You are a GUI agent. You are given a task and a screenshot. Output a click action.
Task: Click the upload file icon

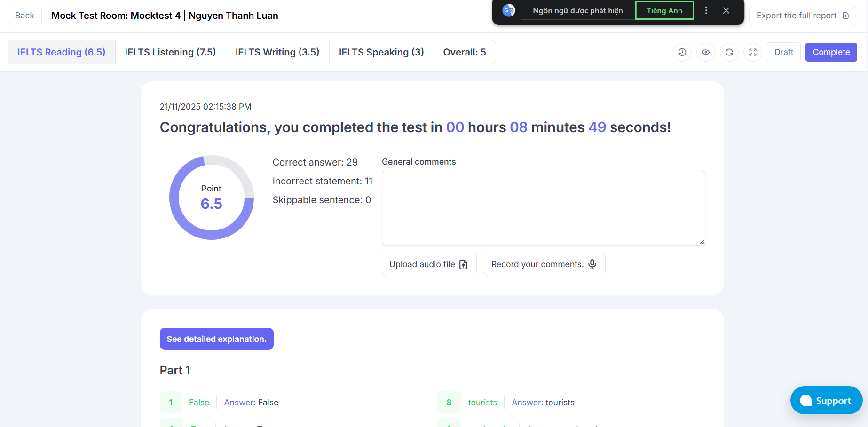click(x=464, y=264)
